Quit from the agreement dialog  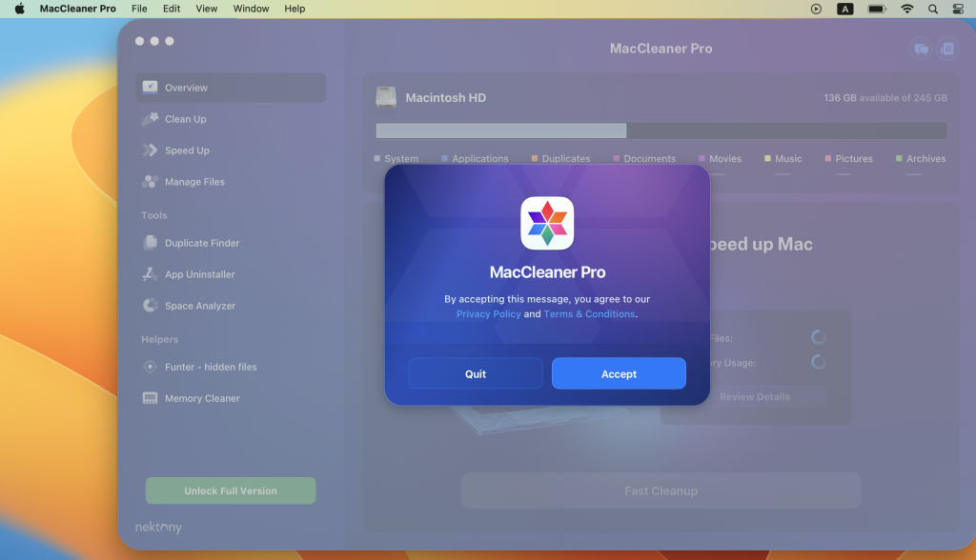tap(476, 373)
